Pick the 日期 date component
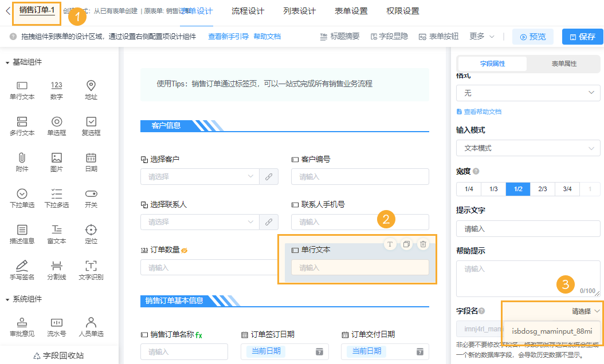Screen dimensions: 604x364 [90, 161]
